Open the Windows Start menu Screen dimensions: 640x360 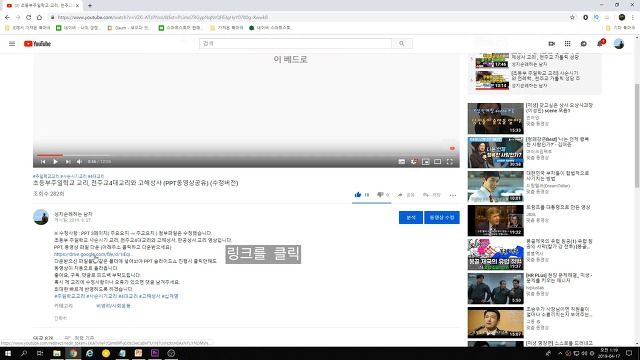pos(7,353)
